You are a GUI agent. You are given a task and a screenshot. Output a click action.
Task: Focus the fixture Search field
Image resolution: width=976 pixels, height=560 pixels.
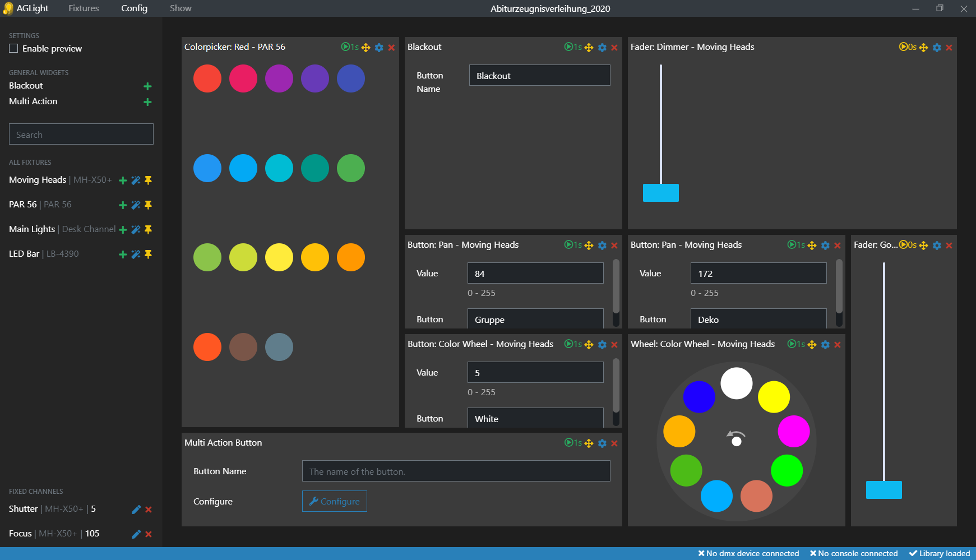[x=81, y=134]
